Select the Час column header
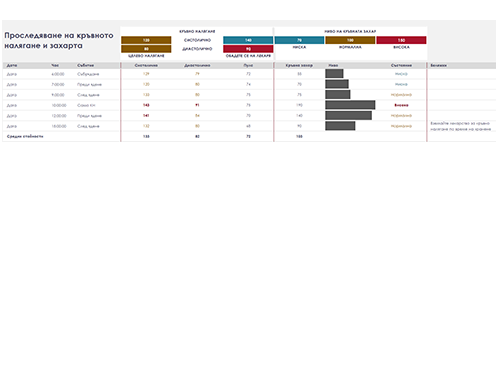498x382 pixels. tap(55, 65)
